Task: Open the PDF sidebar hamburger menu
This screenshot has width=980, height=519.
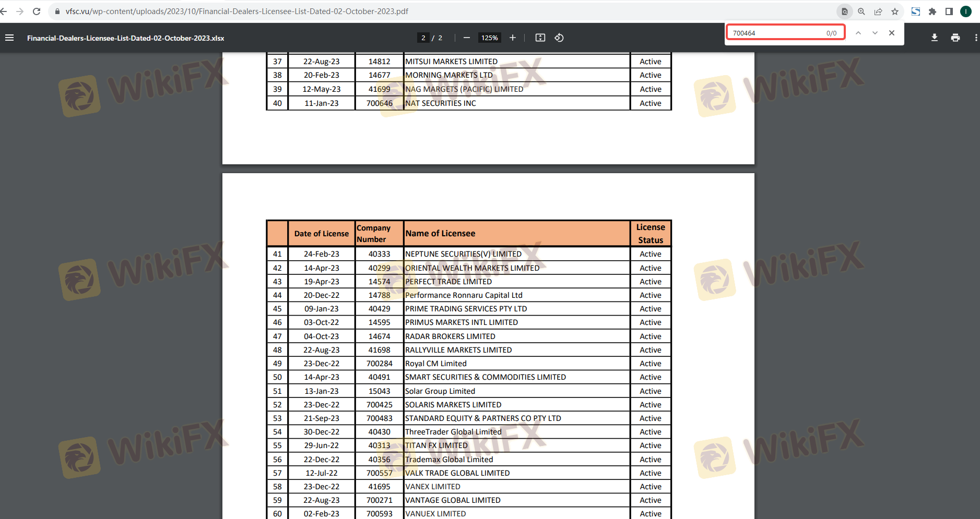Action: pyautogui.click(x=9, y=38)
